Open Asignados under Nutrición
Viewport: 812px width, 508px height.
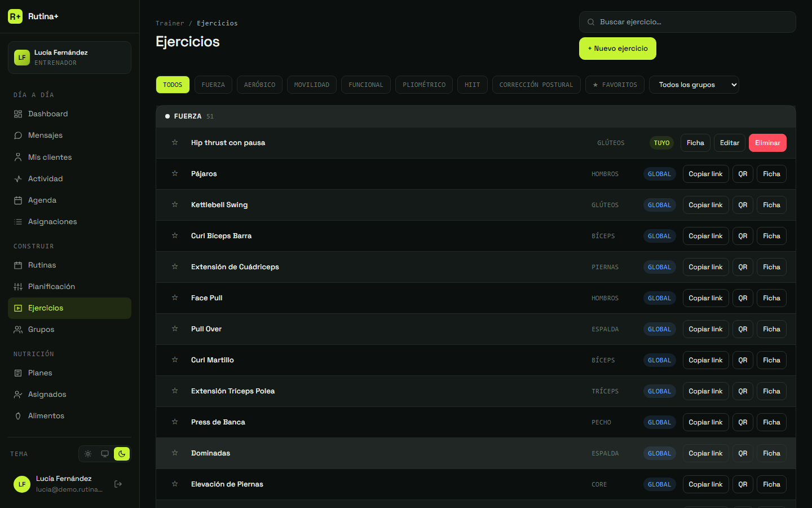[69, 395]
